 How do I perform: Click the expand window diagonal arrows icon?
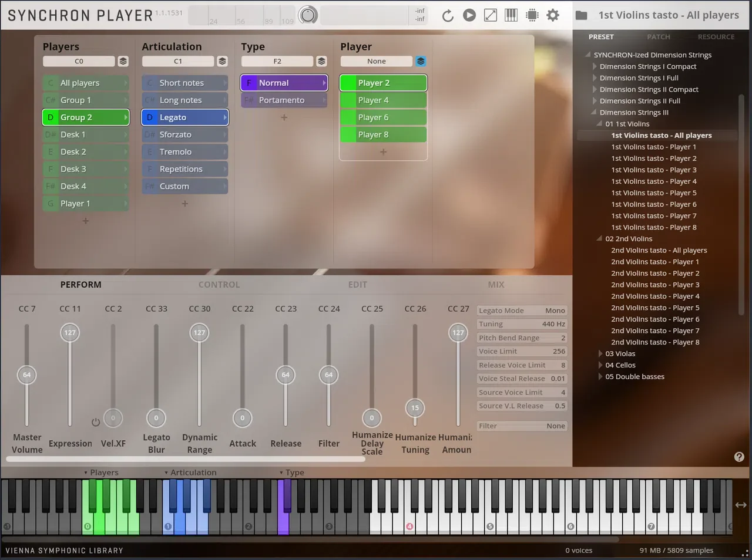[491, 15]
